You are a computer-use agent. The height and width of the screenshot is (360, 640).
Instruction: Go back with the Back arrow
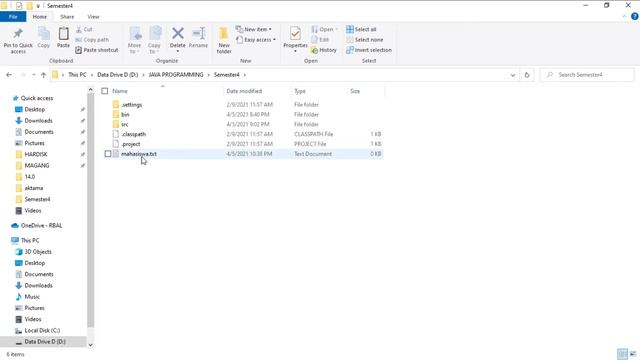pos(9,75)
